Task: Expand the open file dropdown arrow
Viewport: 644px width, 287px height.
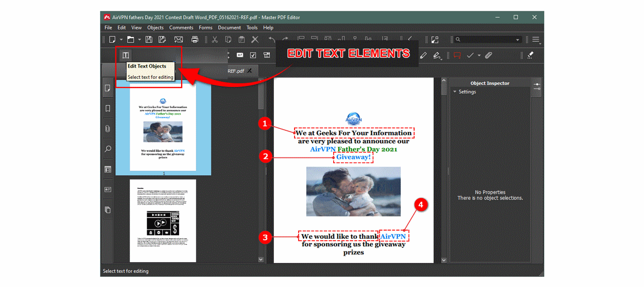Action: coord(139,40)
